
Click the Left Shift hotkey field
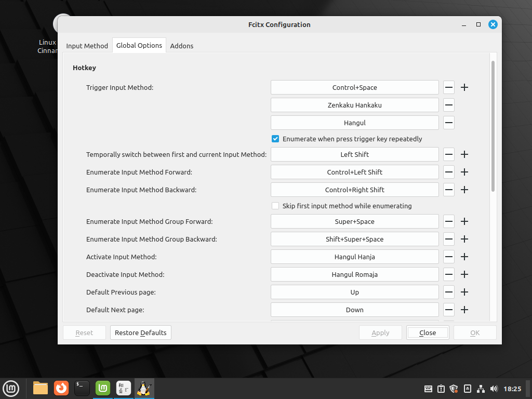[x=354, y=154]
